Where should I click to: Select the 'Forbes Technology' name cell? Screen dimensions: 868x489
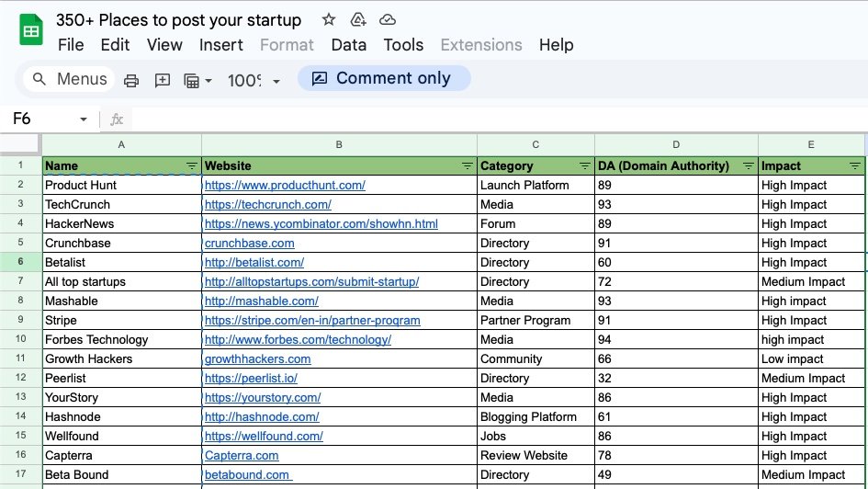pos(122,340)
